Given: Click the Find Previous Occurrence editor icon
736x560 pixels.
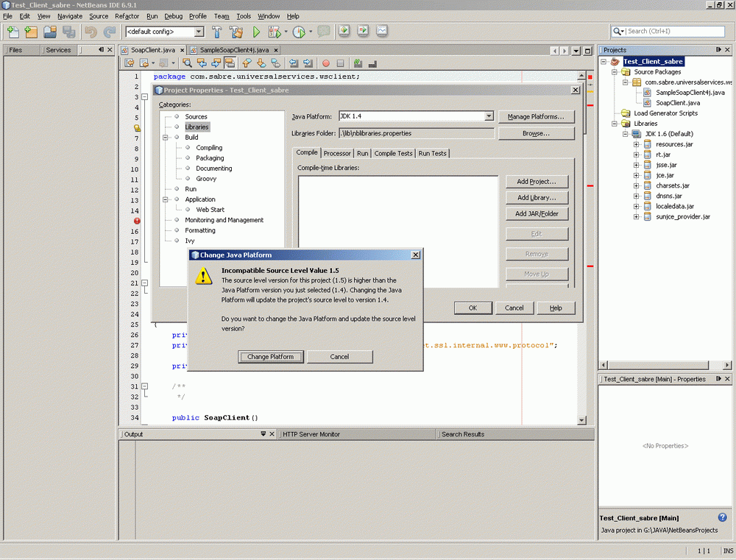Looking at the screenshot, I should (202, 63).
